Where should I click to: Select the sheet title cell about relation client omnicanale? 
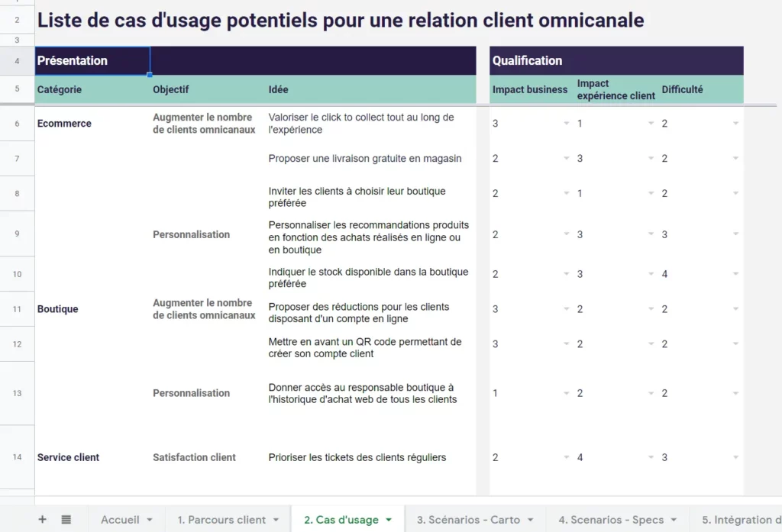[341, 20]
